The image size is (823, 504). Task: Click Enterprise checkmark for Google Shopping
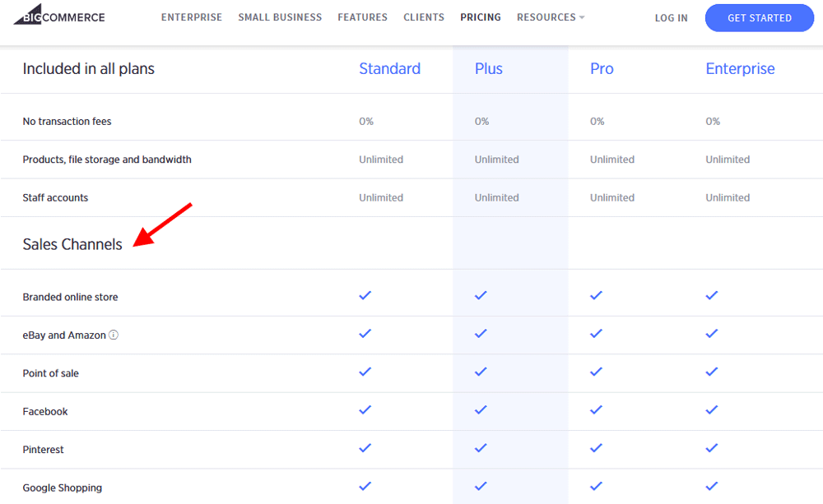[712, 486]
